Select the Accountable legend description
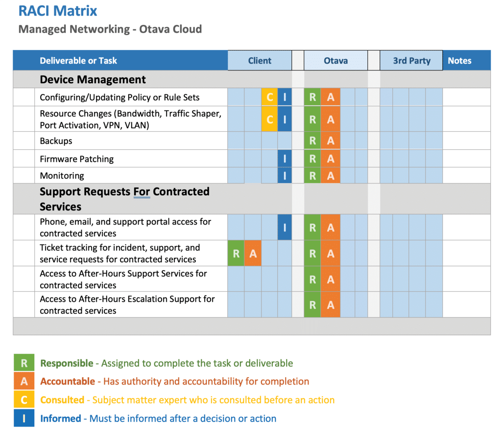 (174, 381)
